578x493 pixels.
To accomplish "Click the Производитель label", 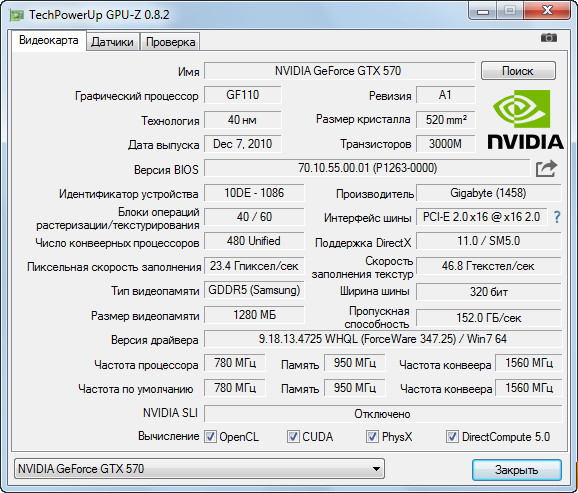I will [375, 194].
